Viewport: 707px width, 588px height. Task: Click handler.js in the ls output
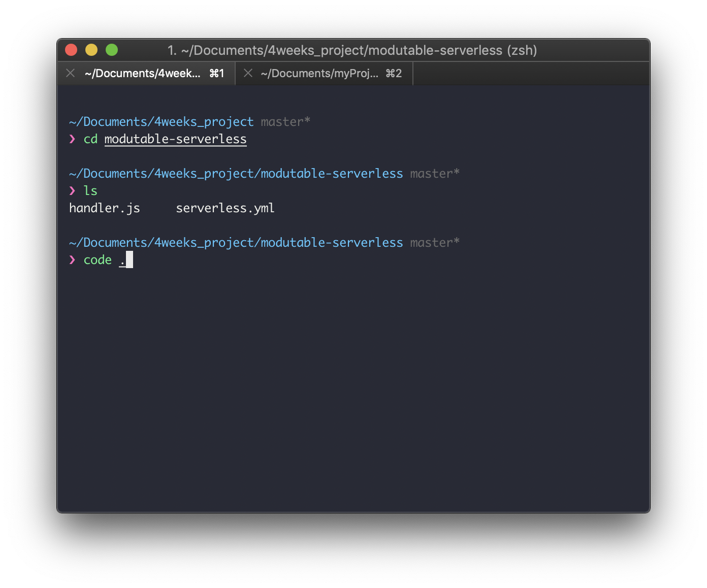click(x=105, y=208)
